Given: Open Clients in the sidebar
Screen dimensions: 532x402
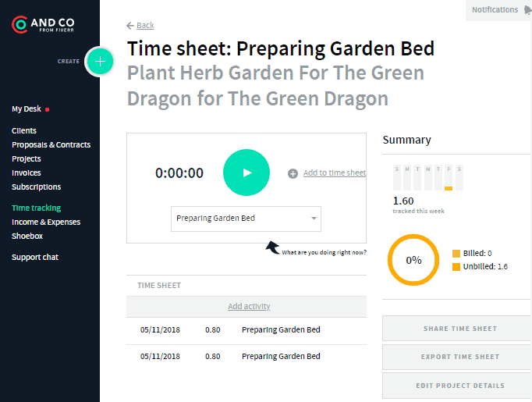Looking at the screenshot, I should 24,131.
